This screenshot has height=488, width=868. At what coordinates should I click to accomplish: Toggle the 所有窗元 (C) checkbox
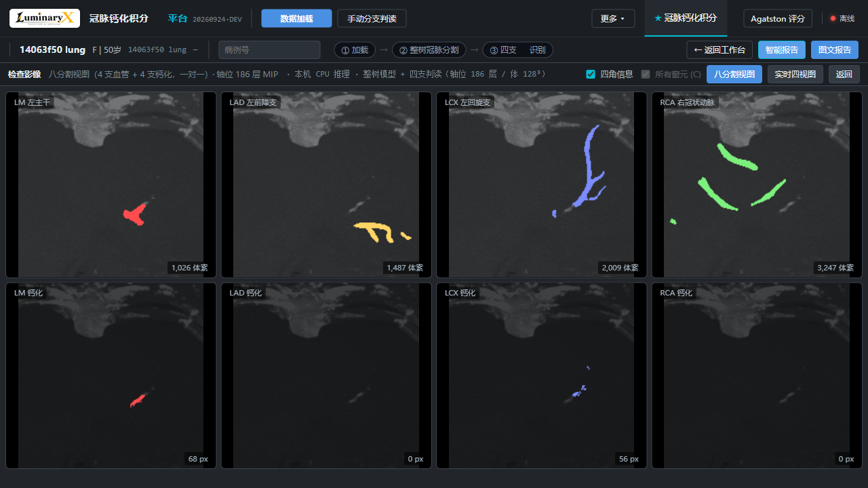[646, 75]
